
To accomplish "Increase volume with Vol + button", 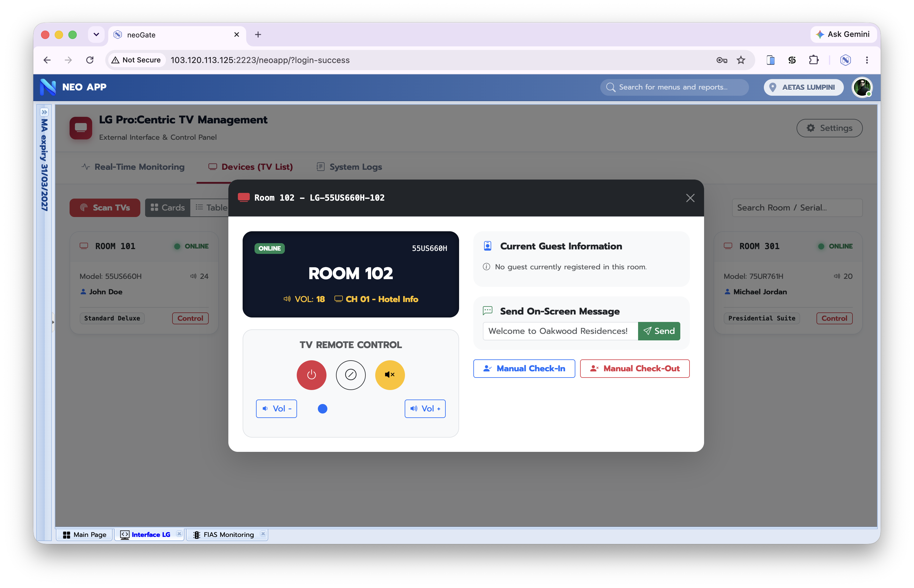I will tap(425, 408).
